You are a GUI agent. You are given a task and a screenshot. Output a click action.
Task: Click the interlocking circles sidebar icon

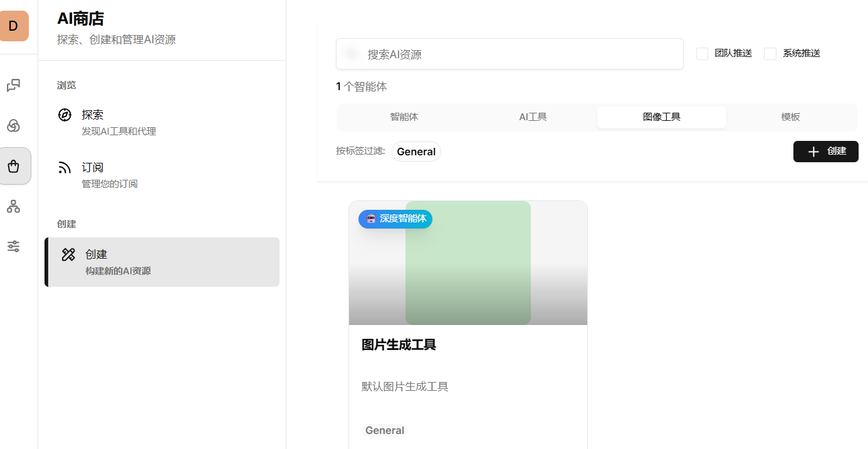13,126
